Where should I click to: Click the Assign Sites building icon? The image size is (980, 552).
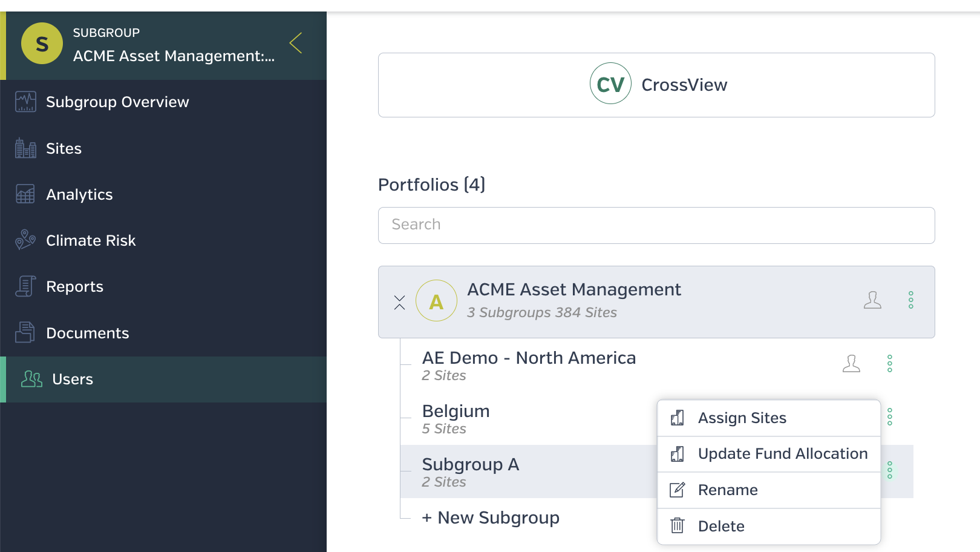coord(678,418)
